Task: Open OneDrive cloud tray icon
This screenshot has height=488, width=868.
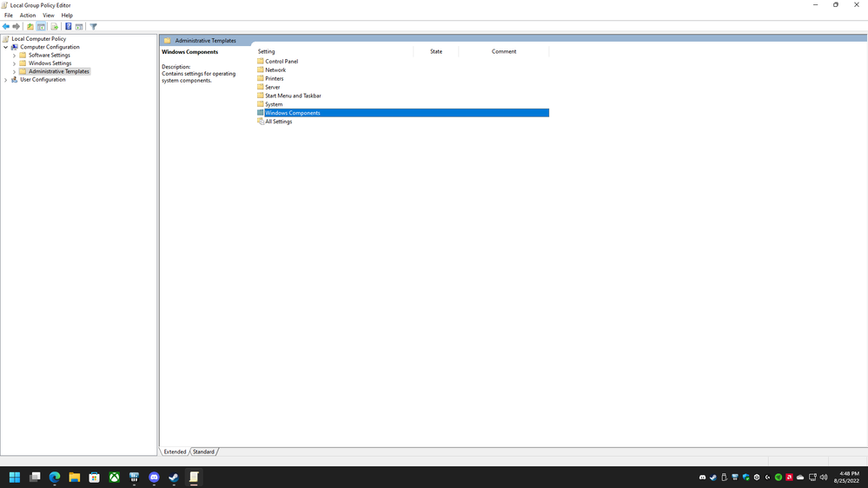Action: coord(800,478)
